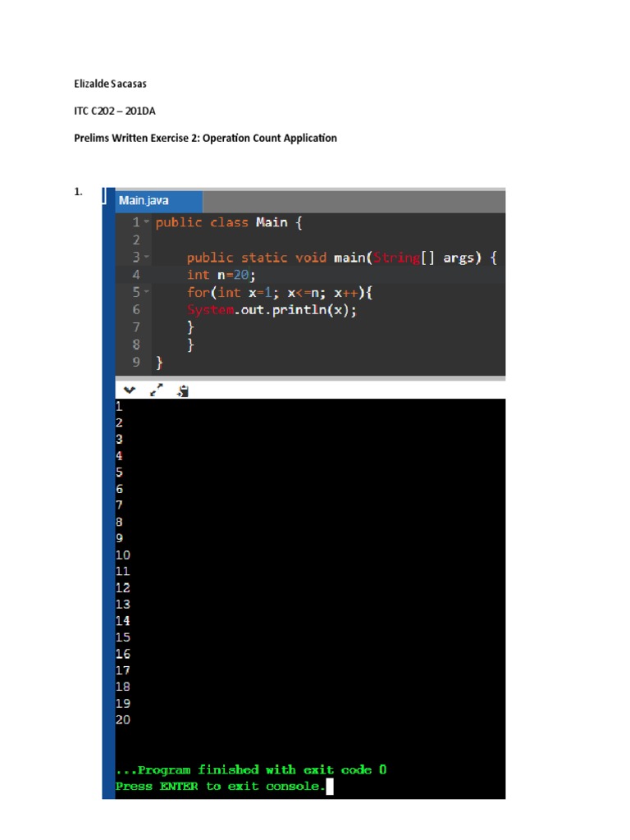
Task: Expand console with fullscreen arrows icon
Action: [157, 390]
